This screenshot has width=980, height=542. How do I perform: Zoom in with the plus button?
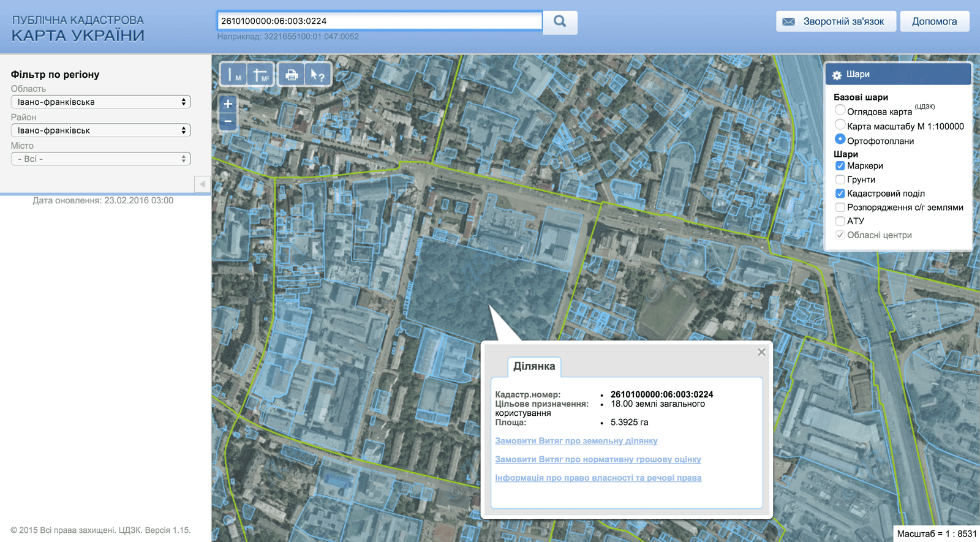click(x=228, y=104)
